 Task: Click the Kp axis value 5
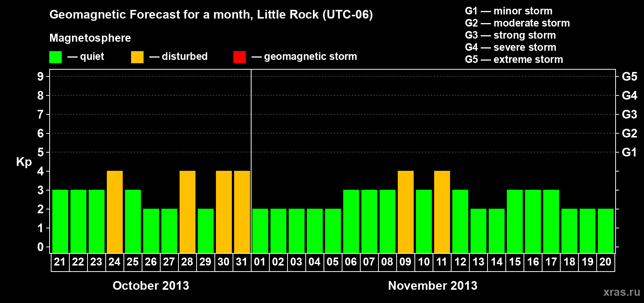pos(41,152)
